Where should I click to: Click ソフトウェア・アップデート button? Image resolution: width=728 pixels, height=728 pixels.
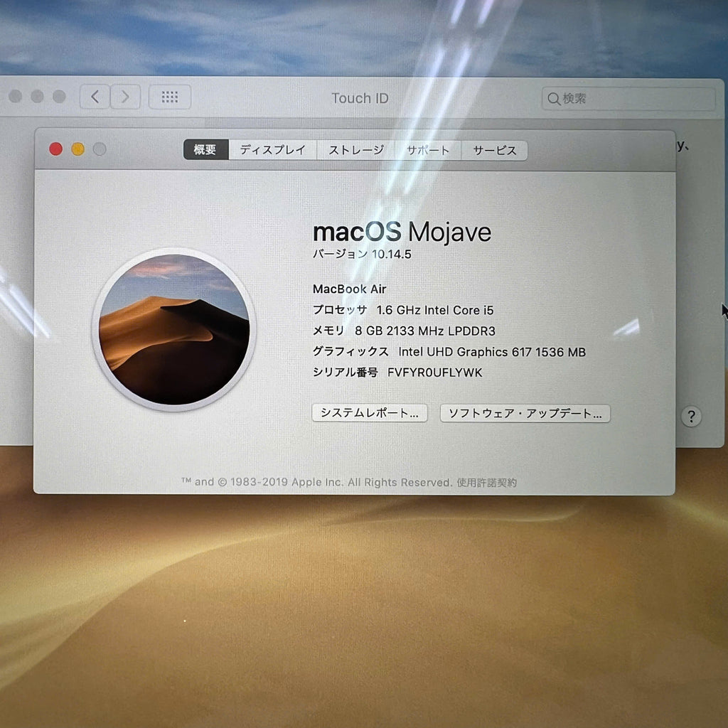(x=525, y=413)
